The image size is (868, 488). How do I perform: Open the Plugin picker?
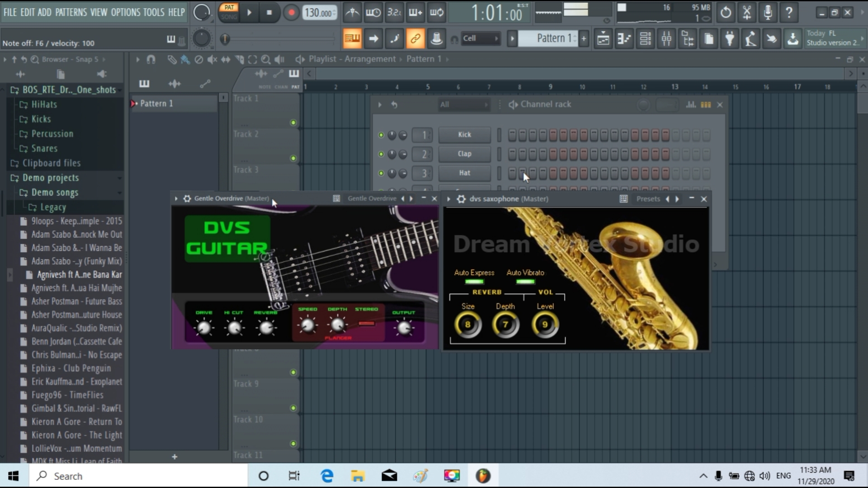point(729,38)
